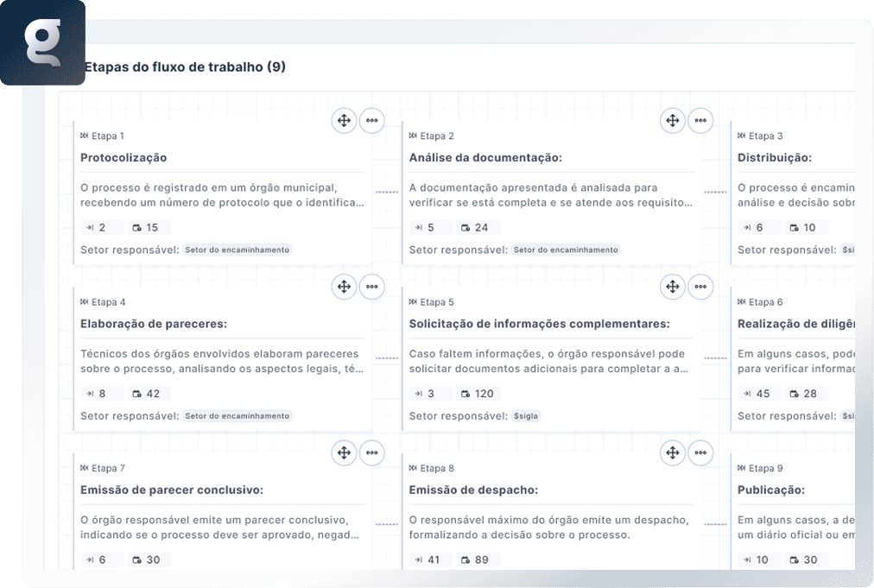The height and width of the screenshot is (588, 874).
Task: Open the more options menu for Etapa 5
Action: [700, 287]
